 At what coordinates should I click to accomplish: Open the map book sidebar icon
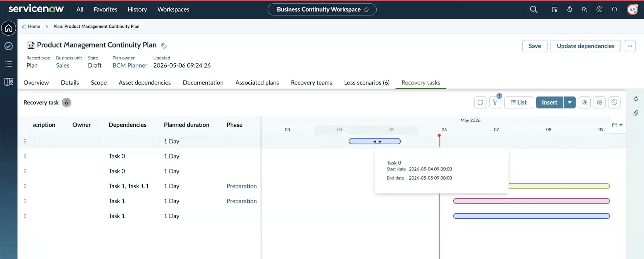click(9, 82)
